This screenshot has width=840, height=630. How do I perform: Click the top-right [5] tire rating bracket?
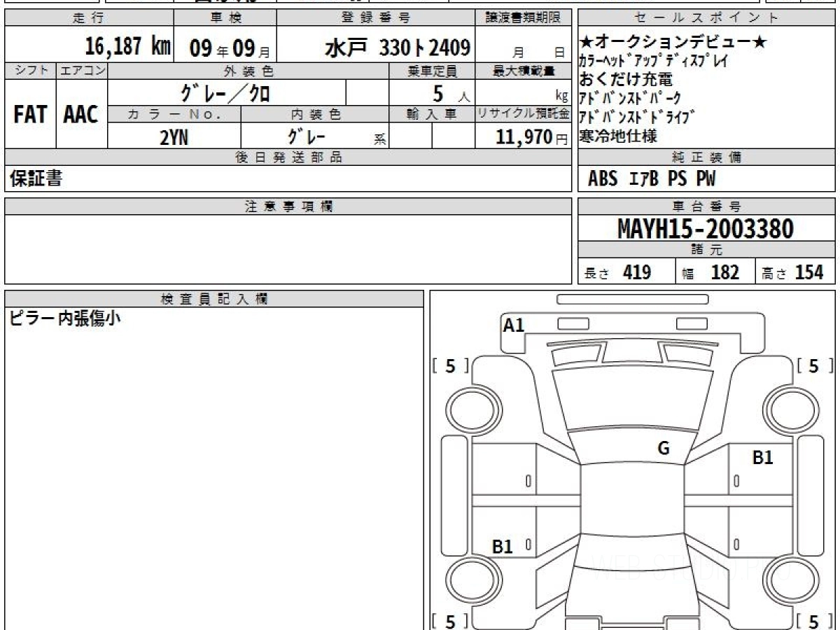813,365
